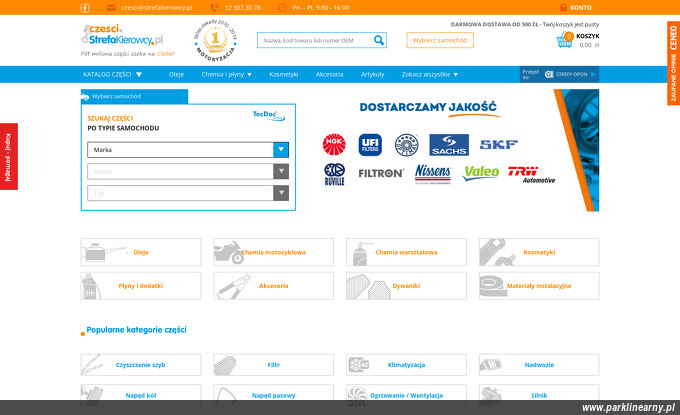Open the Marka dropdown
Screen dimensions: 680x415
(188, 150)
